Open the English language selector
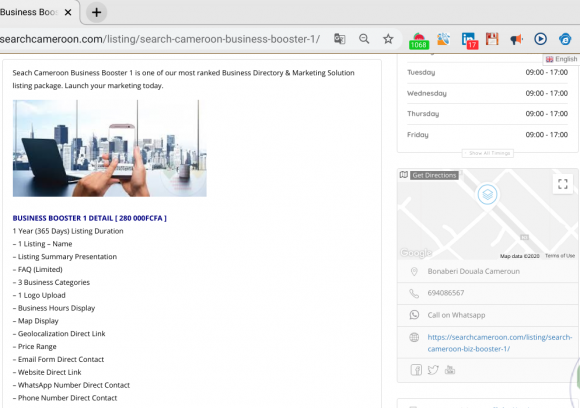 click(562, 59)
